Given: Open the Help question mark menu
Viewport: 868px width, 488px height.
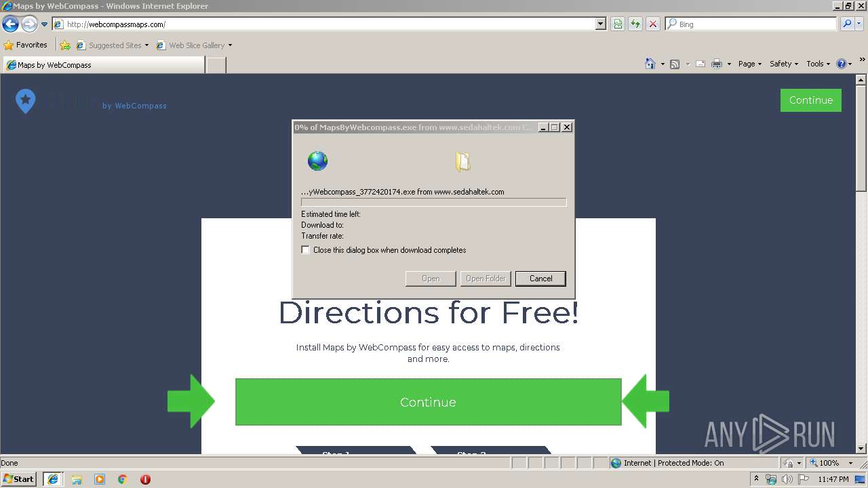Looking at the screenshot, I should (x=844, y=64).
